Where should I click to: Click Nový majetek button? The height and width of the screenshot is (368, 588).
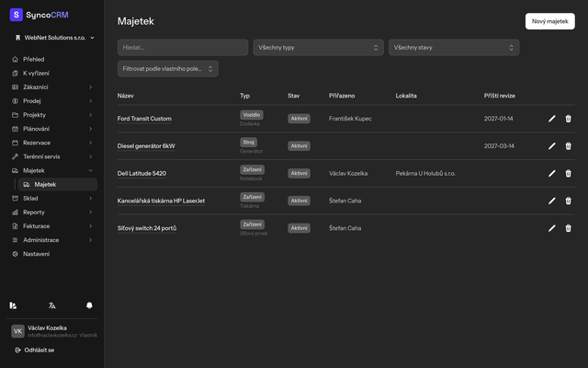[x=549, y=21]
